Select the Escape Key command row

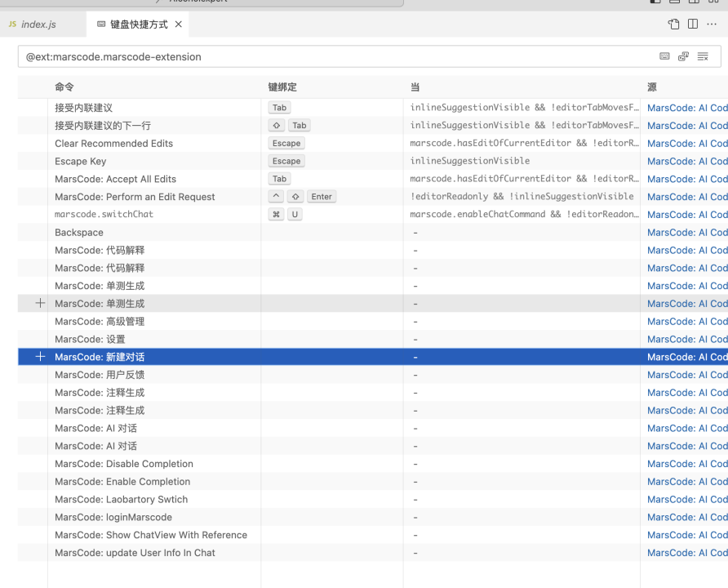[81, 161]
